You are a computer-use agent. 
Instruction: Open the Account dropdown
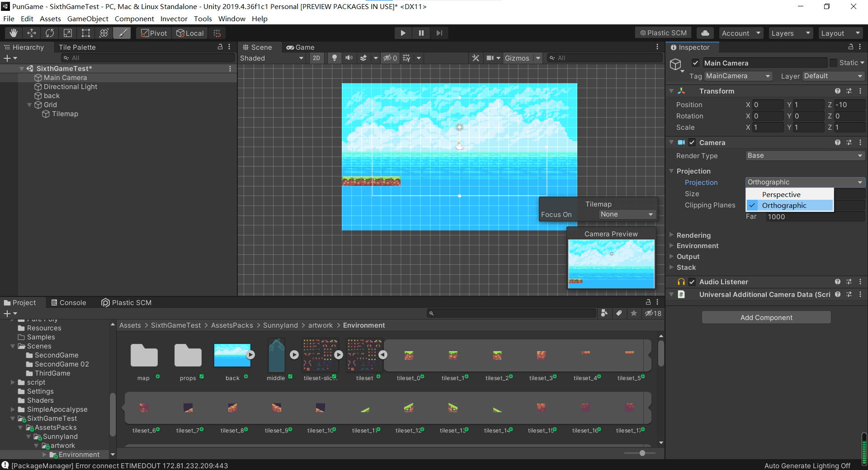741,33
